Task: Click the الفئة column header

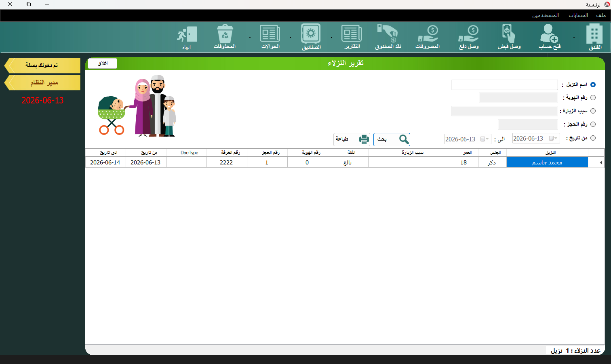Action: pyautogui.click(x=348, y=153)
